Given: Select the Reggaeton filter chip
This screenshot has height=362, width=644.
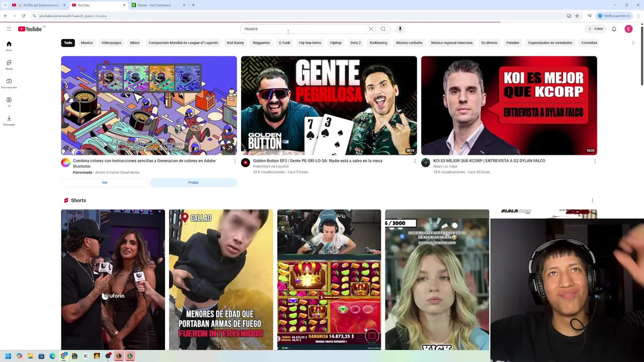Looking at the screenshot, I should point(261,43).
